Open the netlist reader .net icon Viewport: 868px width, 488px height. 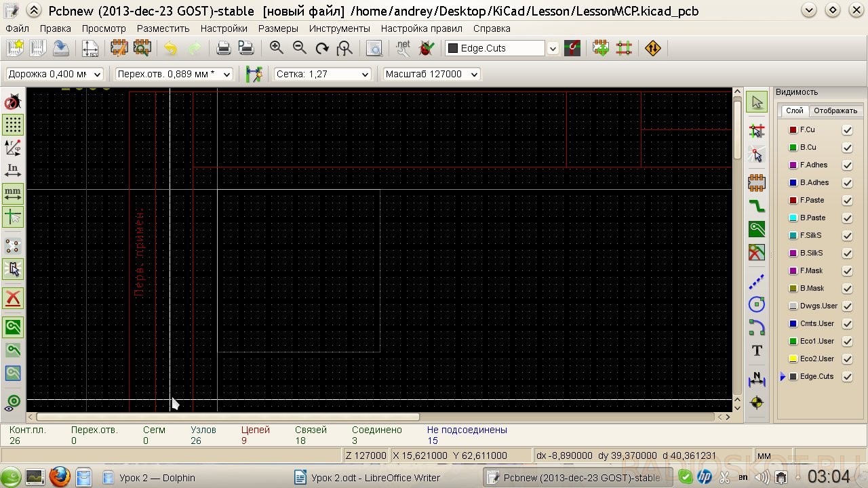tap(403, 48)
